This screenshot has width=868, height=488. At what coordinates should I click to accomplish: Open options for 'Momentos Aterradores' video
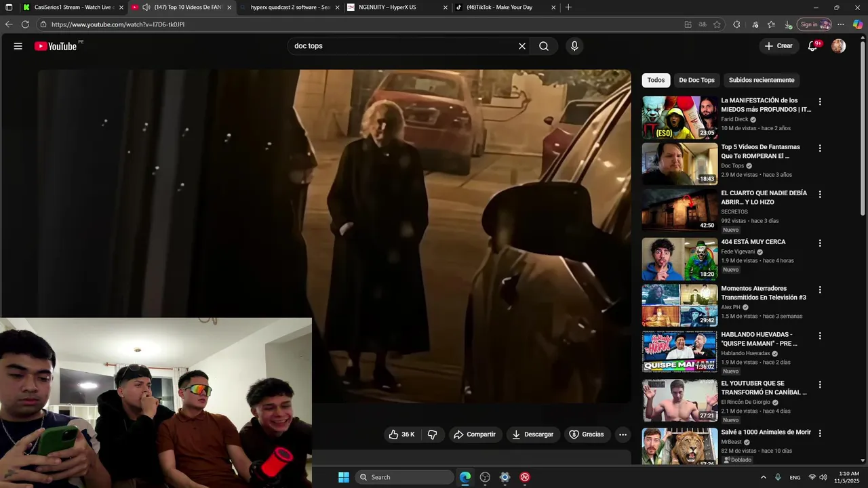[x=820, y=289]
